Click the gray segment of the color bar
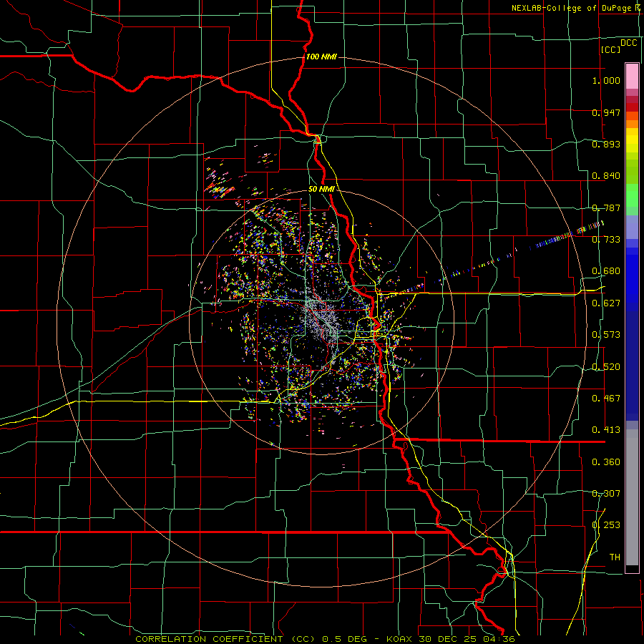 pos(632,497)
